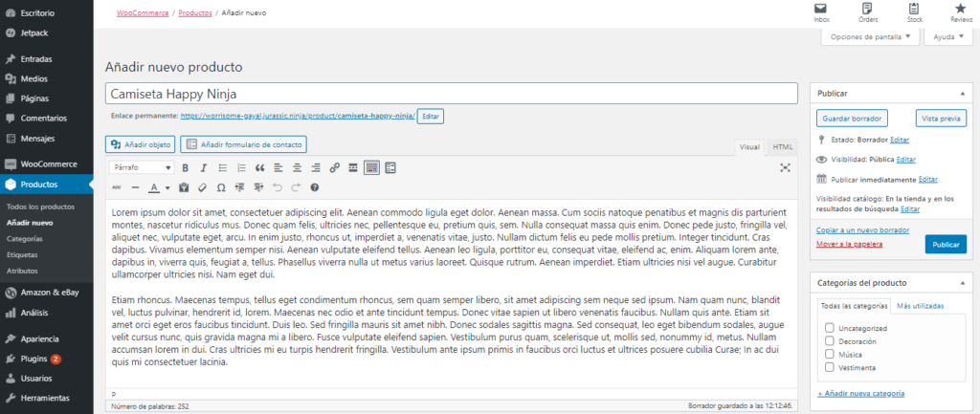Image resolution: width=980 pixels, height=414 pixels.
Task: Enable distraction-free fullscreen editor mode
Action: coord(786,167)
